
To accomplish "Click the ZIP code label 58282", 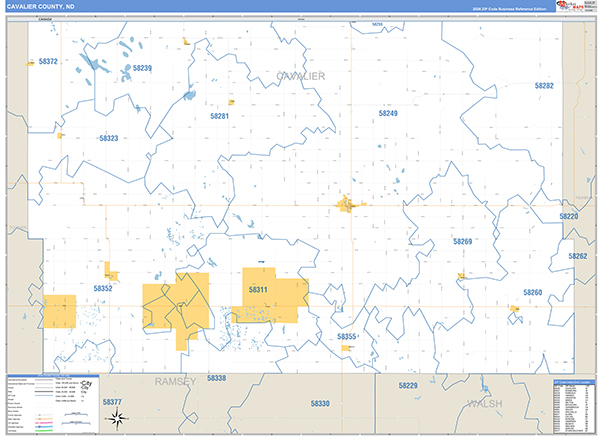I will point(544,86).
